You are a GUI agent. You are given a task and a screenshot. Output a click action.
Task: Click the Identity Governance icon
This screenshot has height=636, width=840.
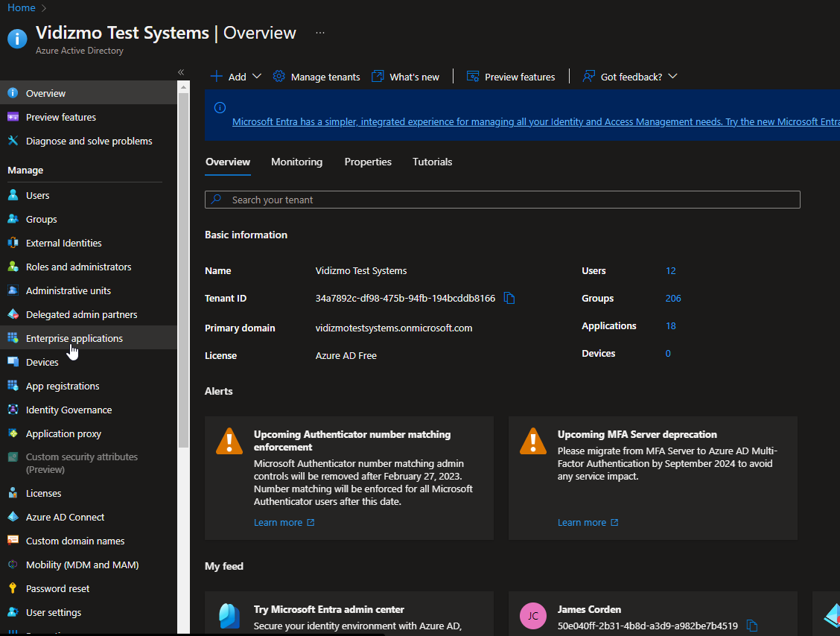coord(13,410)
